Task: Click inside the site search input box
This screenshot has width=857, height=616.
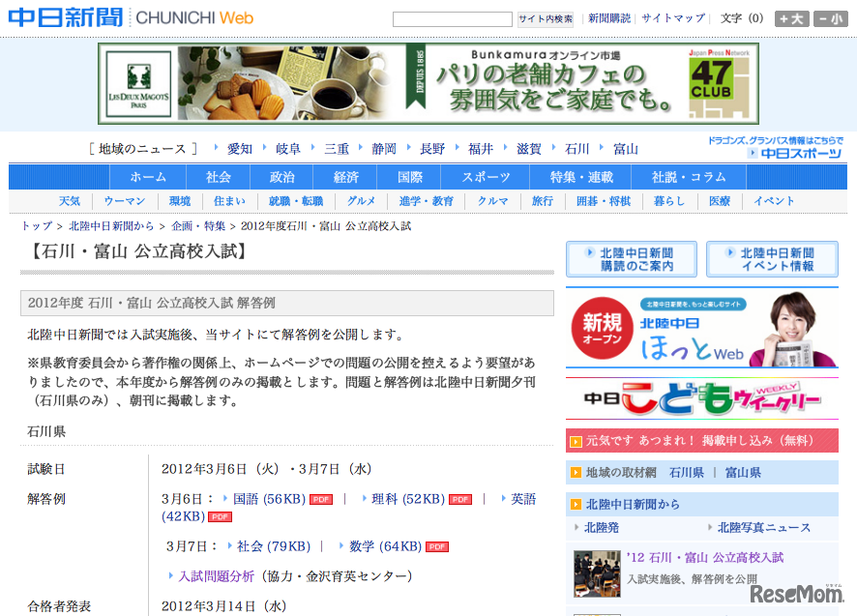Action: 455,17
